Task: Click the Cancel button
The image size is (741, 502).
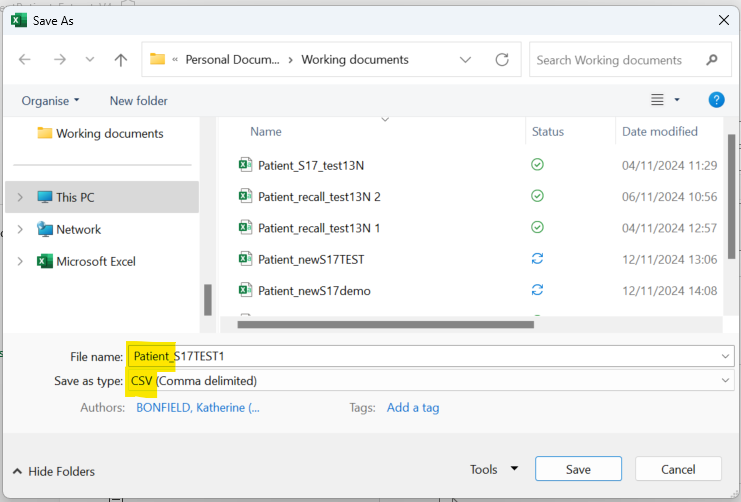Action: (x=678, y=469)
